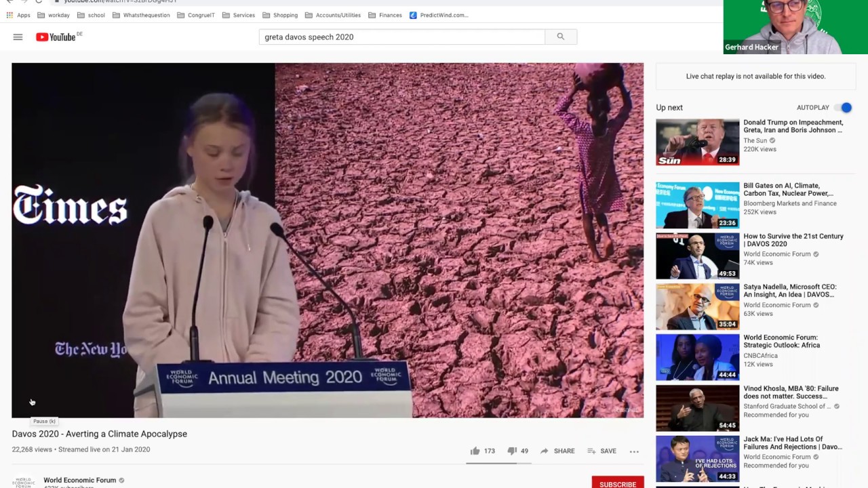The height and width of the screenshot is (488, 868).
Task: Open the Whatsthequestion bookmark folder
Action: point(141,15)
